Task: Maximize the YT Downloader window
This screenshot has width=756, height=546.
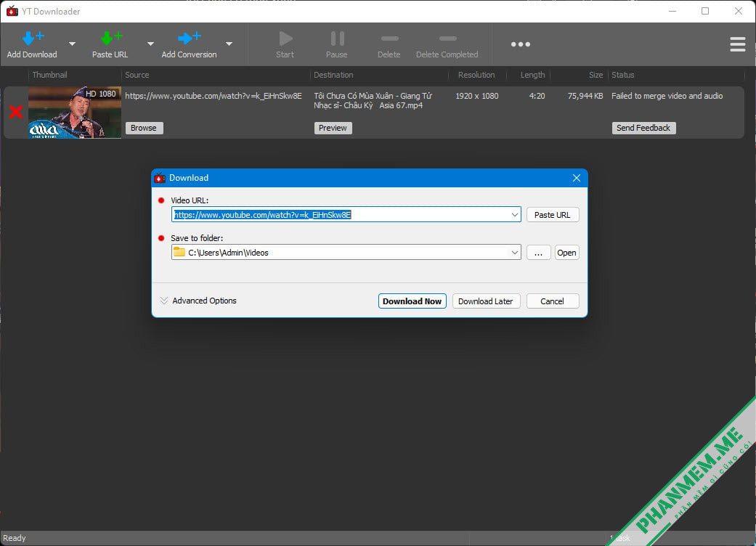Action: coord(705,11)
